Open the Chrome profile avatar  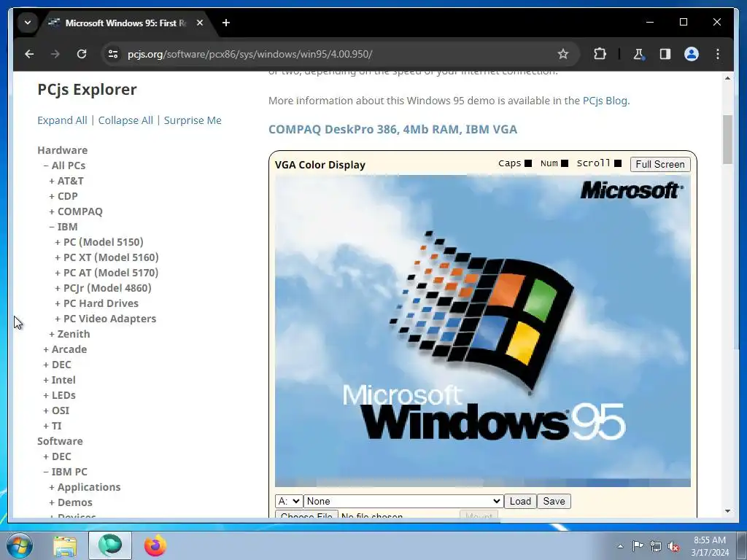click(x=692, y=54)
